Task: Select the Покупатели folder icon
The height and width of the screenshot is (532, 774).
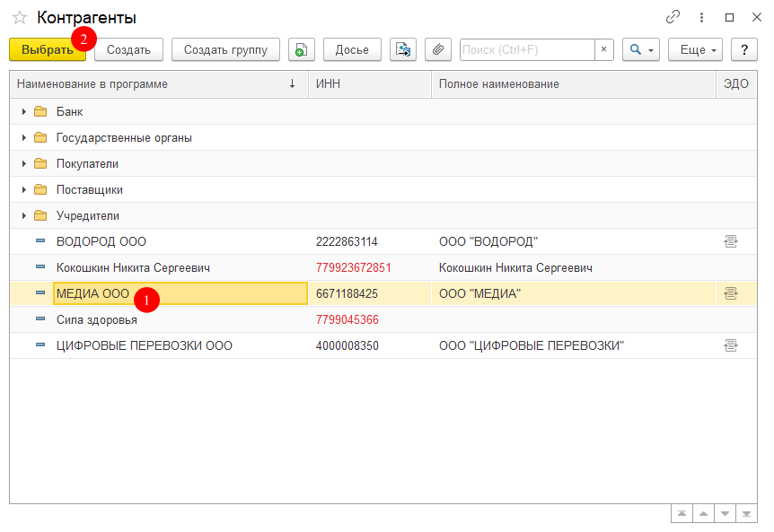Action: point(40,163)
